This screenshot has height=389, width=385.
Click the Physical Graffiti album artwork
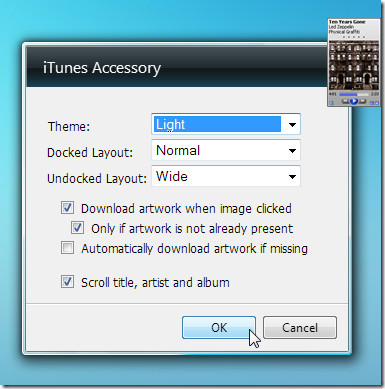pyautogui.click(x=354, y=65)
